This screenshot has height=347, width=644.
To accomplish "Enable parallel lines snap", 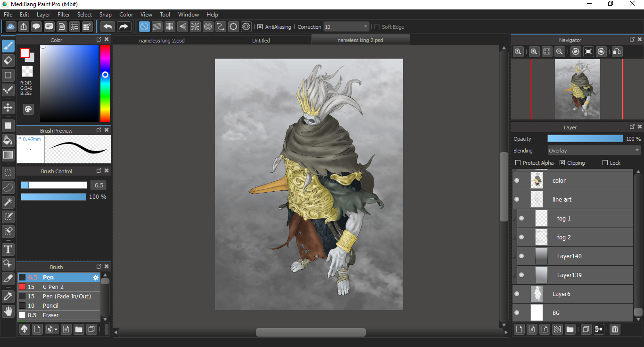I will (157, 27).
